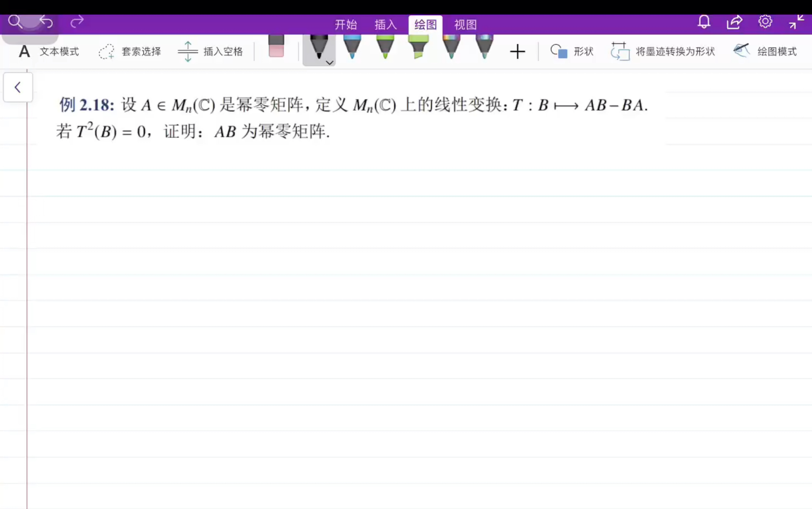Select the green highlighter
Viewport: 812px width, 509px height.
[x=418, y=47]
